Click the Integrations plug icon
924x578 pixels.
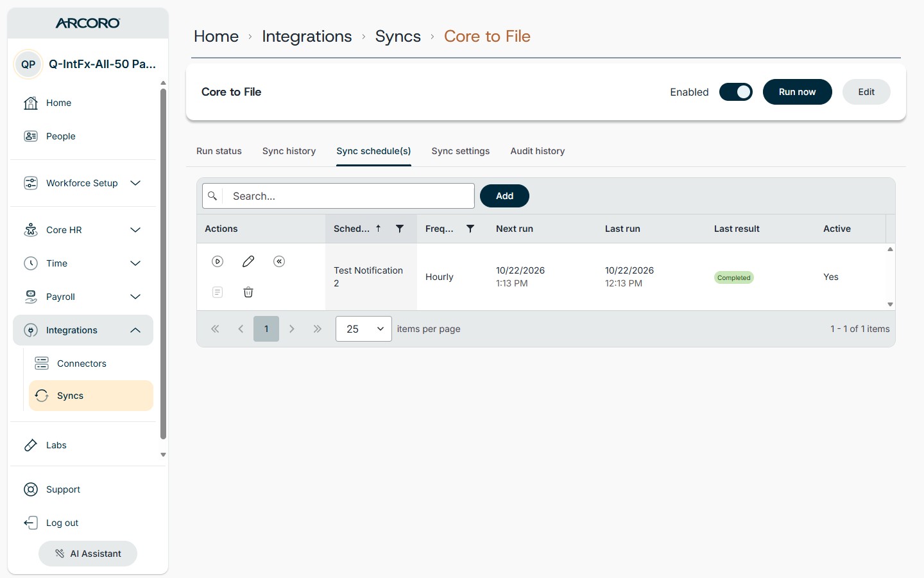tap(31, 330)
